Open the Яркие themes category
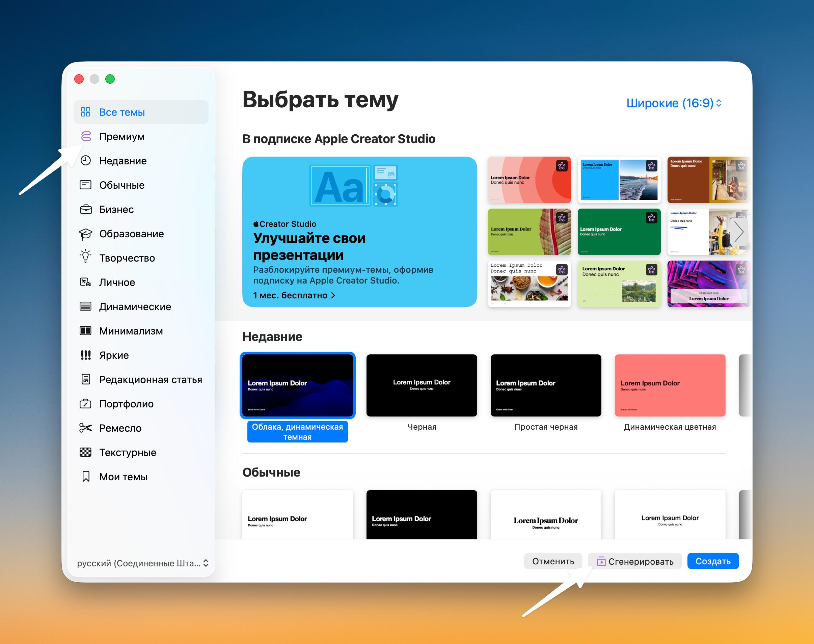This screenshot has height=644, width=814. [141, 355]
